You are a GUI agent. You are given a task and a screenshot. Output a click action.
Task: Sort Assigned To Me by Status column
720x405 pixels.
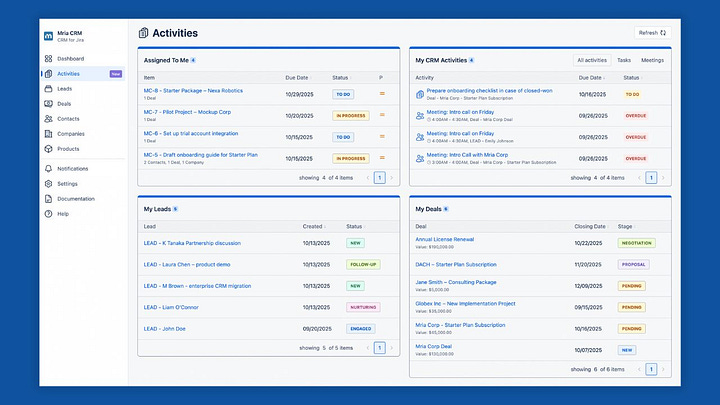(x=341, y=78)
